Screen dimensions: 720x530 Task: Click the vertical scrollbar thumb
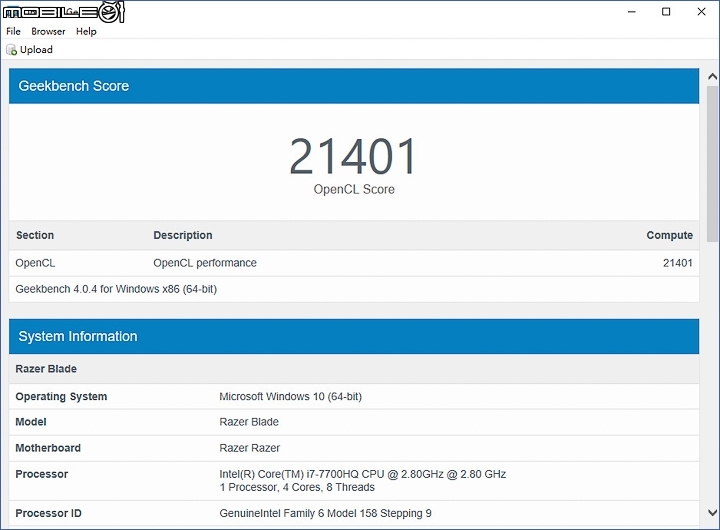(713, 164)
